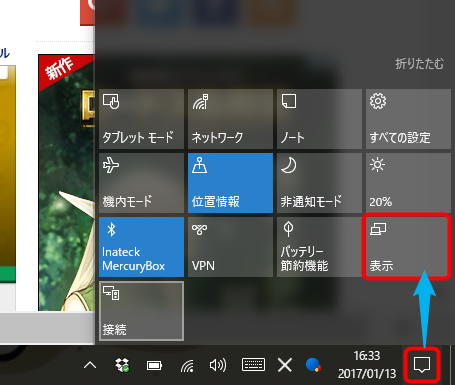
Task: Open the connect (接続) tile
Action: pyautogui.click(x=141, y=311)
